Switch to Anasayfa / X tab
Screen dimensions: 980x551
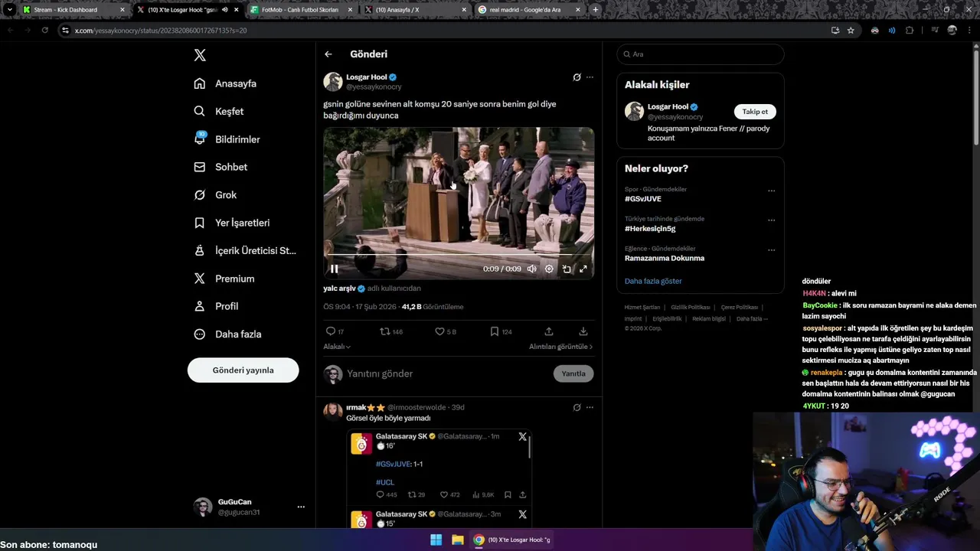point(416,10)
